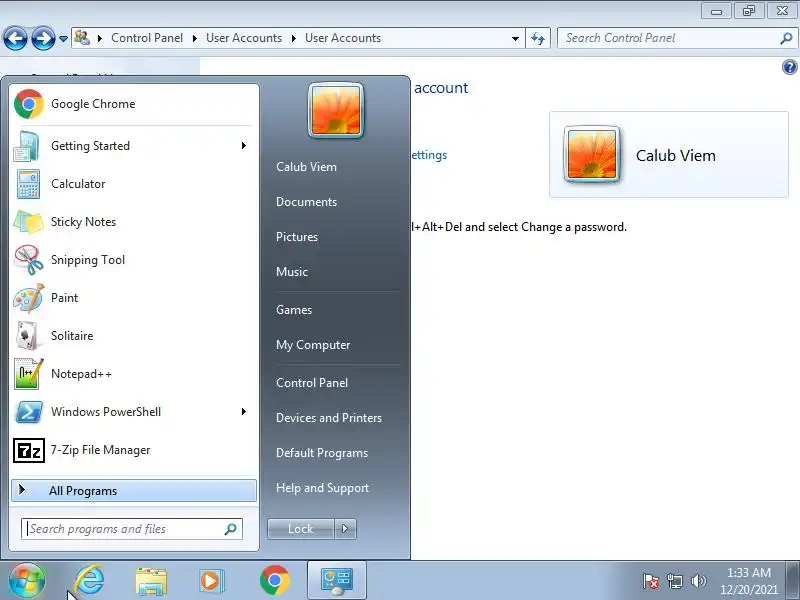Launch Windows PowerShell icon
Screen dimensions: 800x600
[29, 412]
